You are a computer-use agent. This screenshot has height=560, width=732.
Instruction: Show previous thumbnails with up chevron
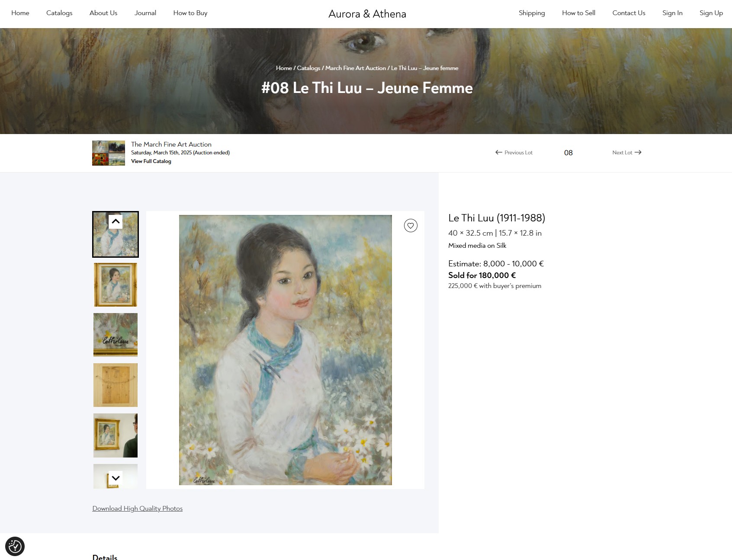[116, 221]
